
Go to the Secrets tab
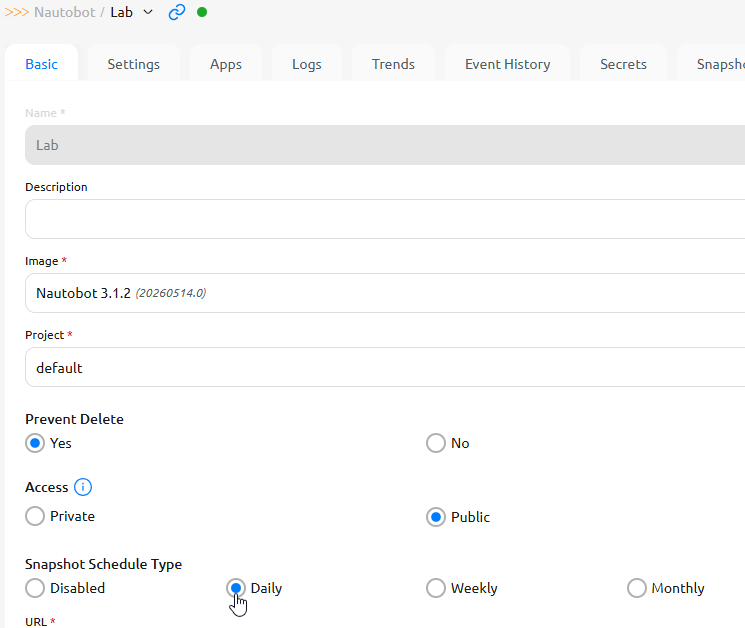pyautogui.click(x=623, y=64)
